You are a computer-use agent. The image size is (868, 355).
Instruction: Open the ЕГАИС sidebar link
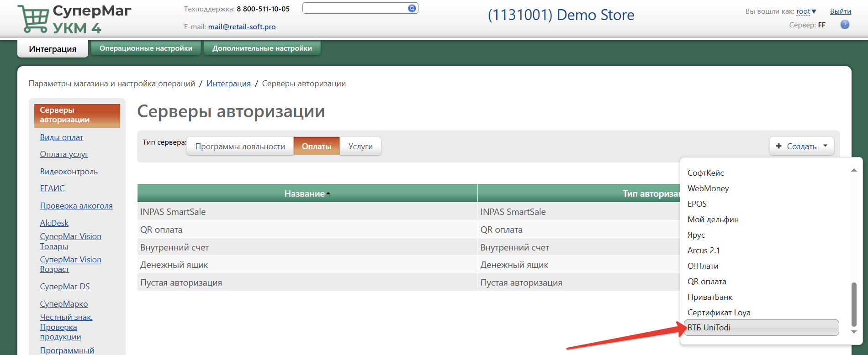click(x=52, y=188)
